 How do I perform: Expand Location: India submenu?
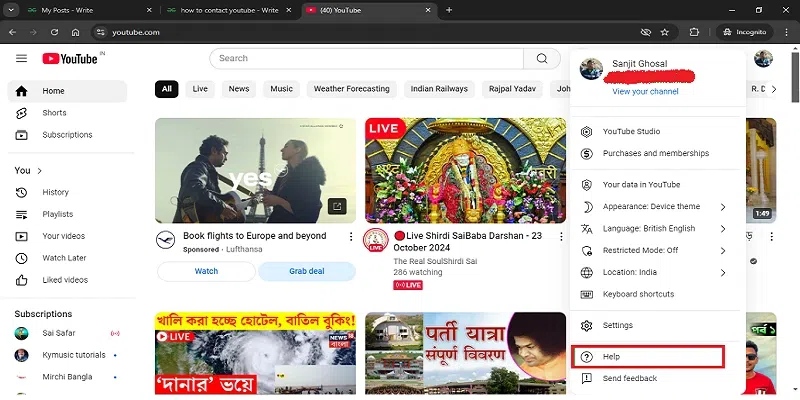click(658, 272)
